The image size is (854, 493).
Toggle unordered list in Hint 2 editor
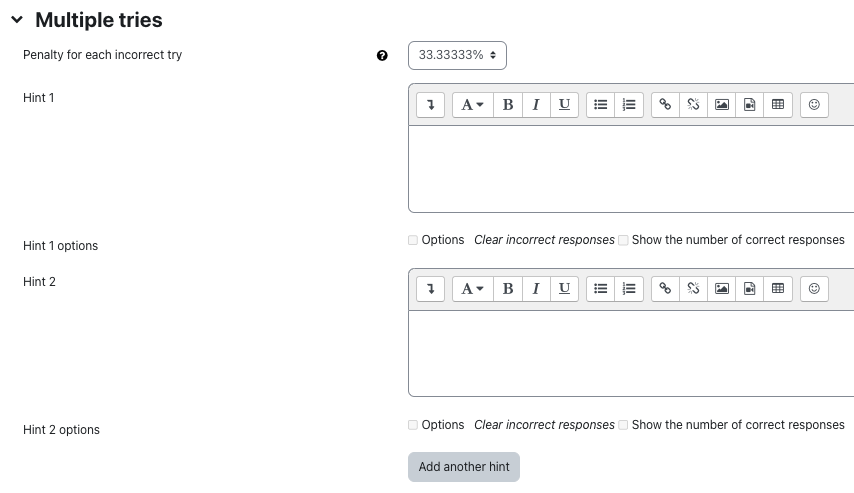(601, 289)
